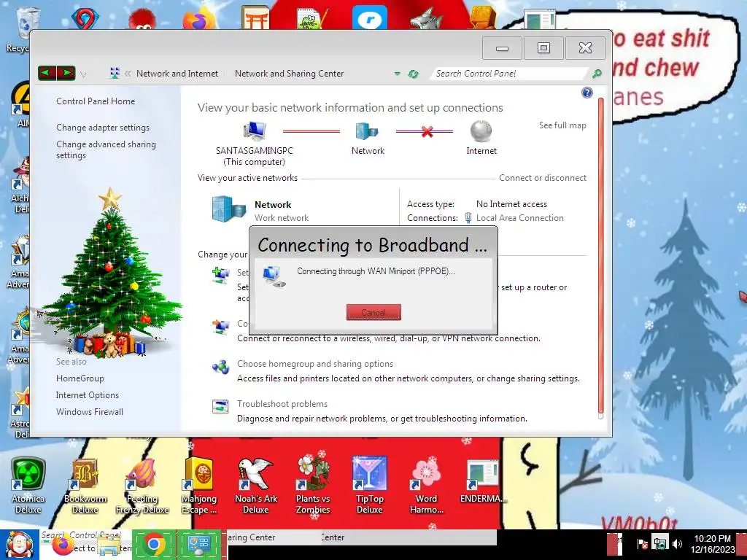
Task: Open Troubleshoot problems link
Action: (x=282, y=404)
